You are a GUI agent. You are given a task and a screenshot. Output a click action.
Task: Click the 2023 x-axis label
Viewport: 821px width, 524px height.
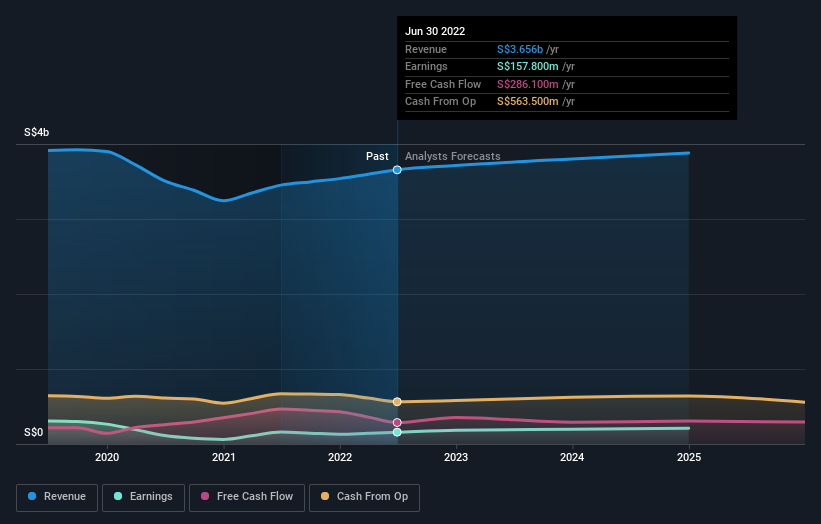point(456,457)
